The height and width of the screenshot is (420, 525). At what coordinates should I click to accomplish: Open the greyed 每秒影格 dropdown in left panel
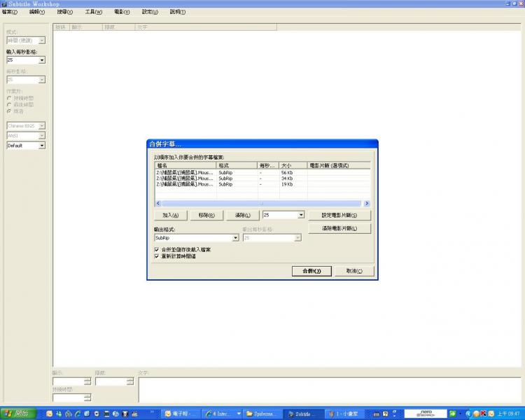pyautogui.click(x=42, y=80)
